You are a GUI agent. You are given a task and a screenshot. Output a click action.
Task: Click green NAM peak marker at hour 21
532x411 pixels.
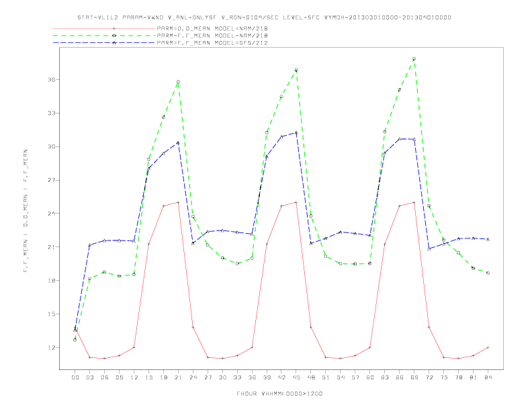[x=178, y=82]
